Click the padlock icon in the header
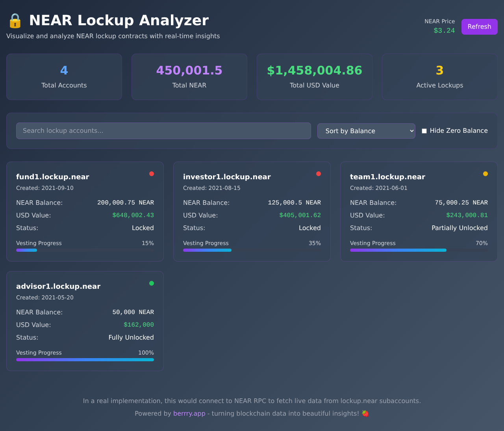Viewport: 504px width, 431px height. [x=15, y=20]
